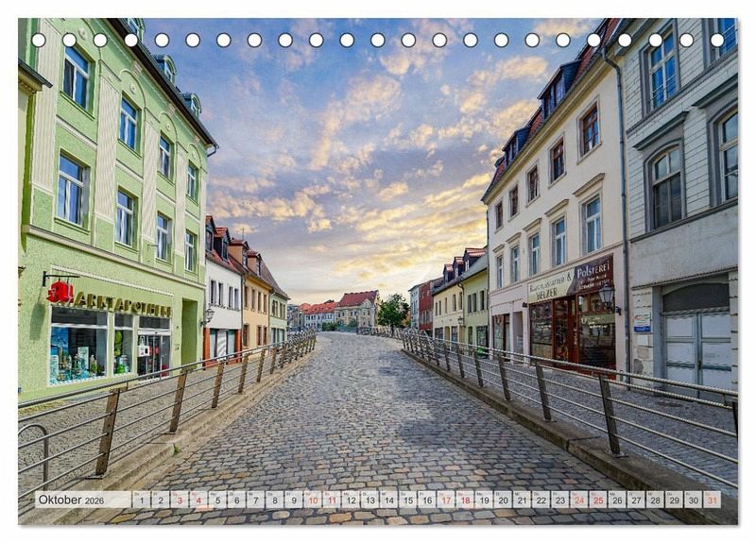Select day 3 marked in red

pyautogui.click(x=179, y=500)
